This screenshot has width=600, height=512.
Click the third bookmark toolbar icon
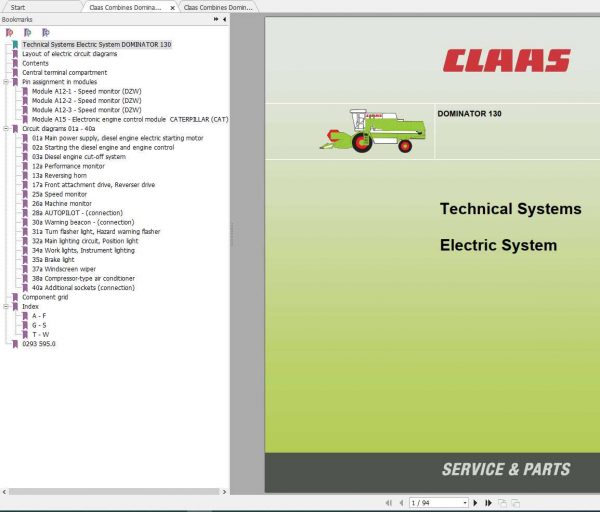(x=46, y=33)
